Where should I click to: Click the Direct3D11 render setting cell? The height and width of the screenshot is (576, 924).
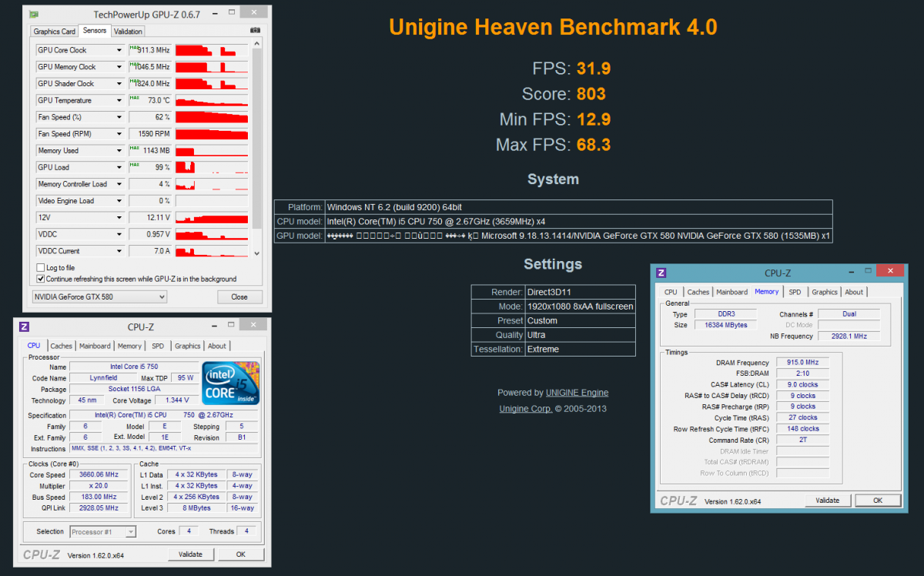click(580, 292)
